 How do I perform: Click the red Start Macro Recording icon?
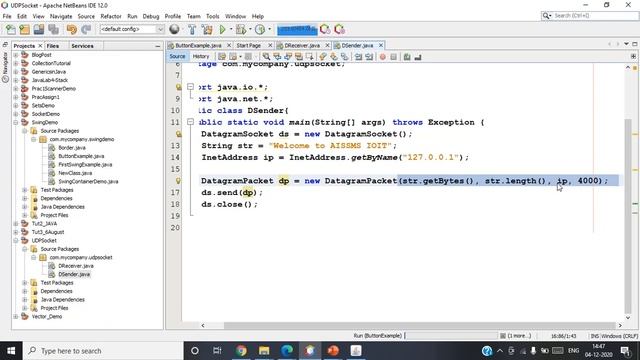click(x=382, y=57)
